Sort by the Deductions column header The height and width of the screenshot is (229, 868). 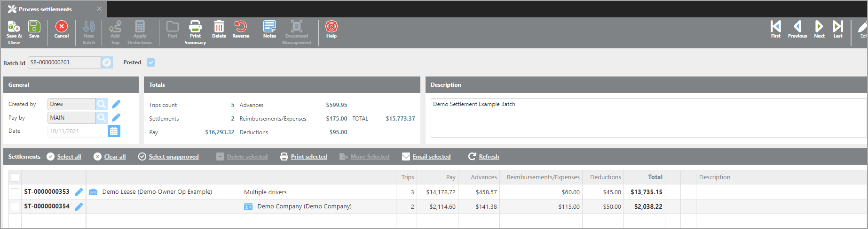pos(605,177)
